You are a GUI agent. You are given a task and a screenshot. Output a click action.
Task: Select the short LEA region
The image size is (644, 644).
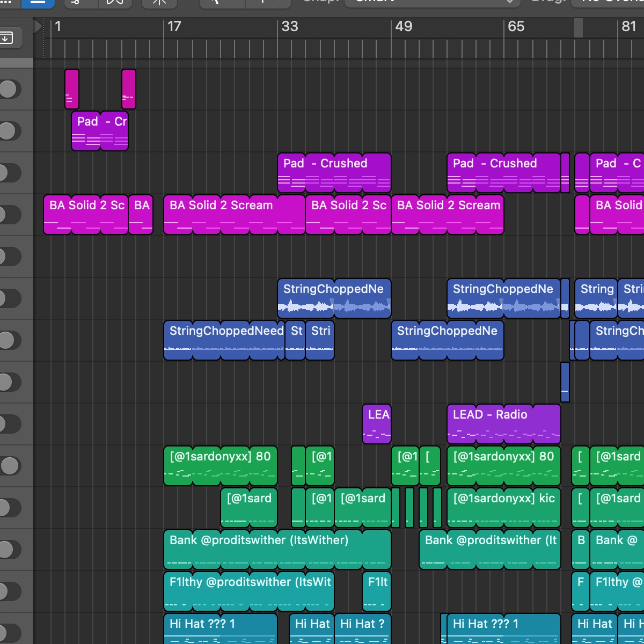click(377, 424)
